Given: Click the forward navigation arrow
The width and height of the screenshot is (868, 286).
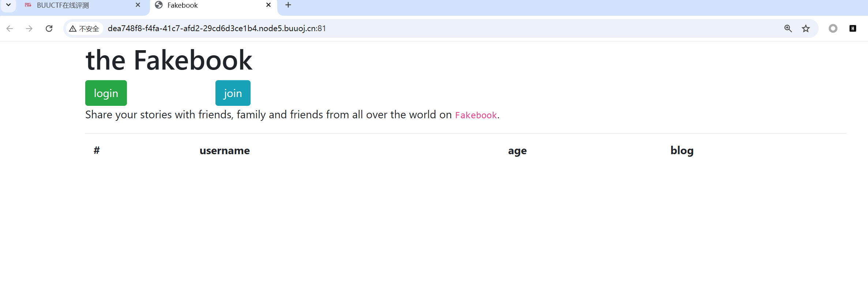Looking at the screenshot, I should [x=29, y=29].
